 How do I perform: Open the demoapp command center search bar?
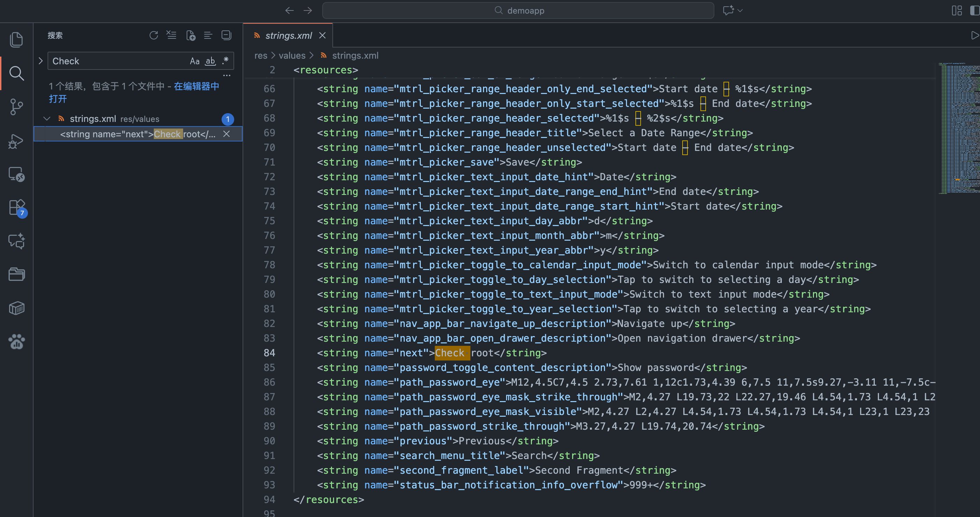tap(518, 10)
